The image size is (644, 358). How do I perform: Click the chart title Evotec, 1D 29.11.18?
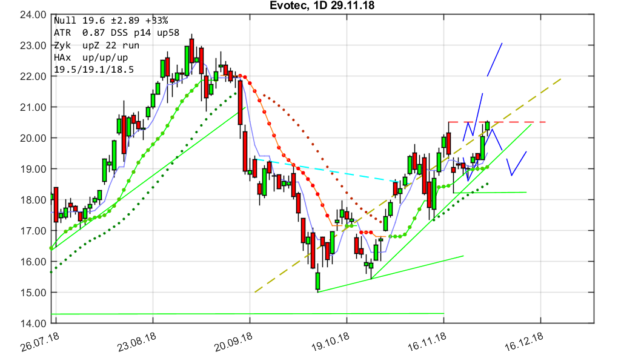321,7
